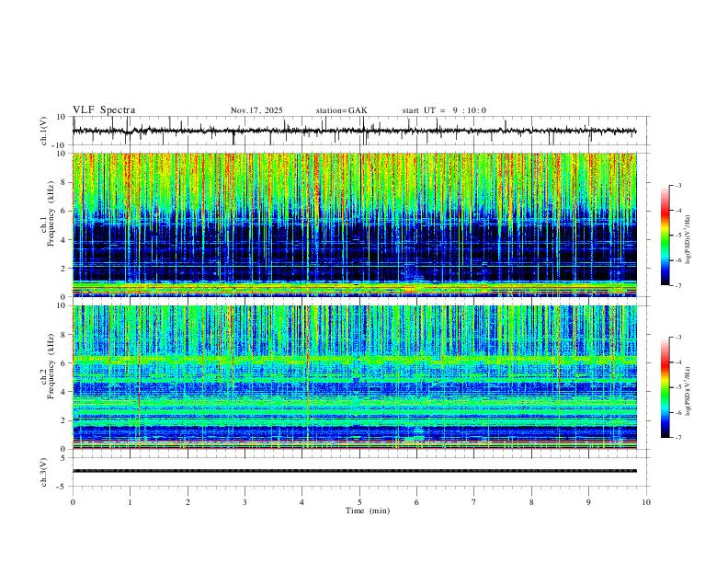Click the time axis tick label "2"
The width and height of the screenshot is (728, 563).
tap(188, 502)
